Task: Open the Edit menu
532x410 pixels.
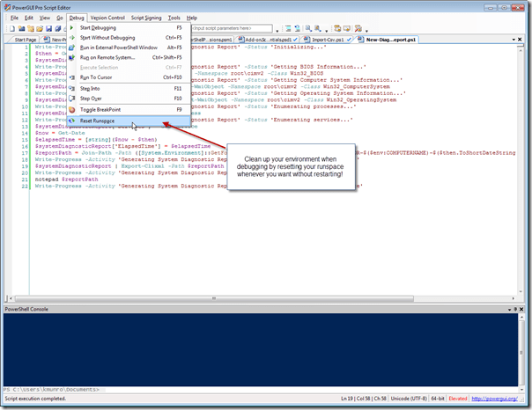Action: click(29, 18)
